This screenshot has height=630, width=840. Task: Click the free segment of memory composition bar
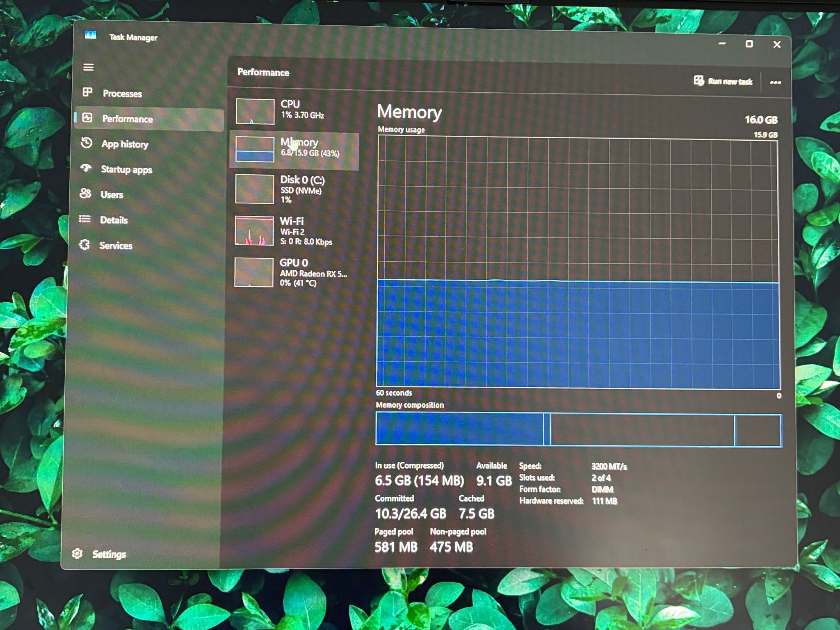click(758, 431)
